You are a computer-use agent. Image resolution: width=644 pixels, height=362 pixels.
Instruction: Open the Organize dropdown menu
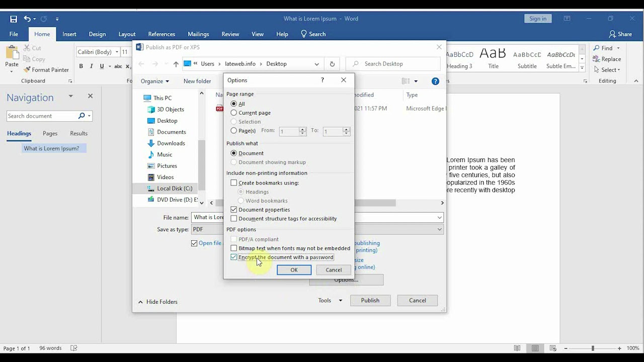click(154, 81)
